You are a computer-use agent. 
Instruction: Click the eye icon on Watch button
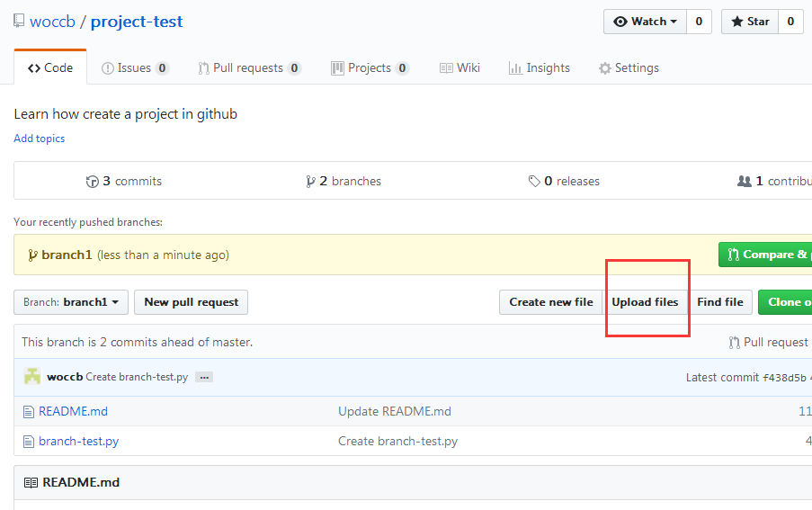(x=620, y=22)
